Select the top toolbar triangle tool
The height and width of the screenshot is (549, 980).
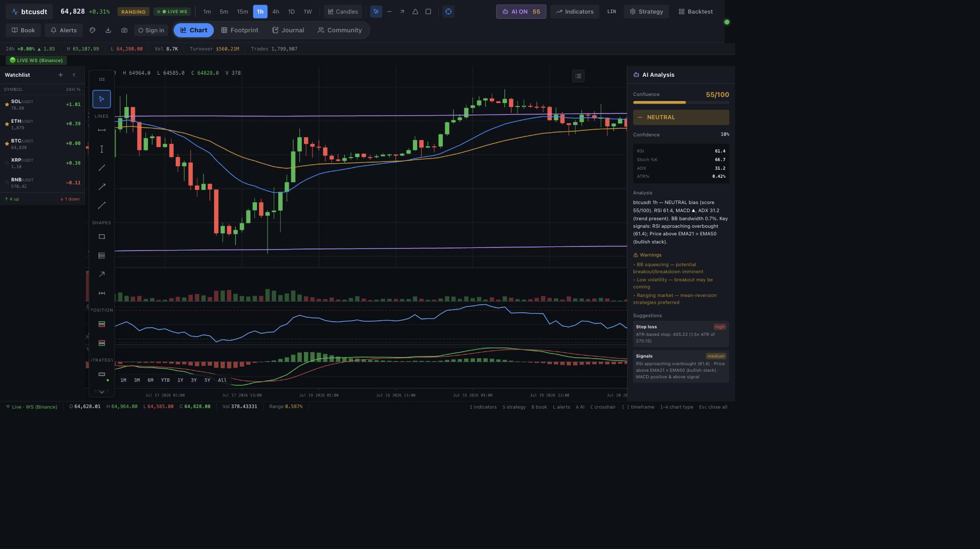(x=416, y=12)
